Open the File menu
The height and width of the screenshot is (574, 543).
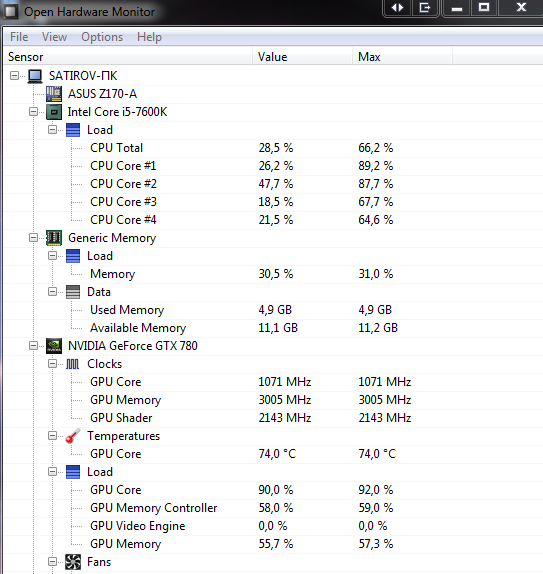[x=19, y=37]
